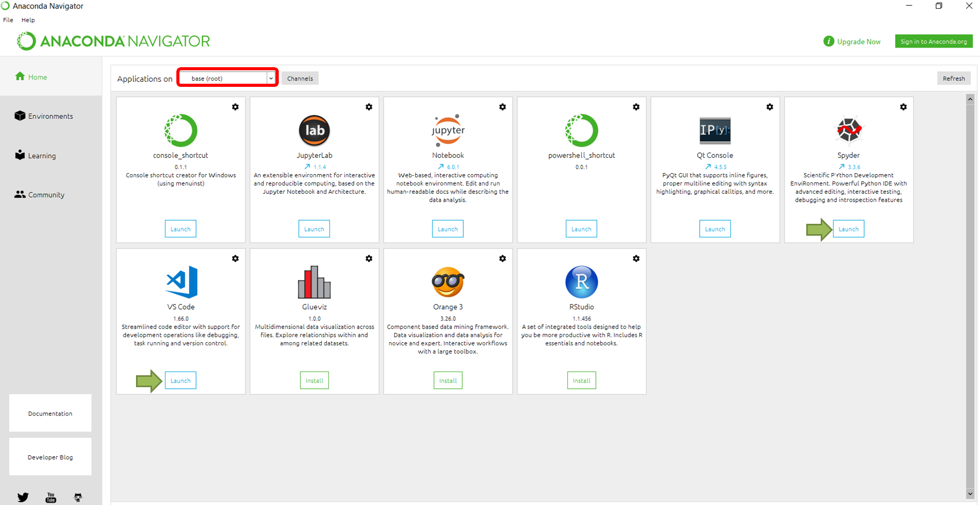Click the console_shortcut version 0.1.1 text
Image resolution: width=980 pixels, height=505 pixels.
coord(180,167)
